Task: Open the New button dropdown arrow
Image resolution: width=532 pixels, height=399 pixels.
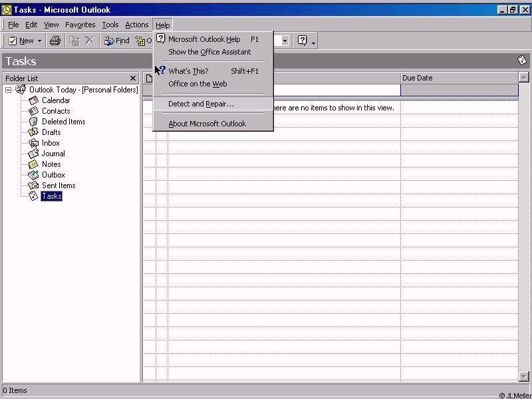Action: 39,41
